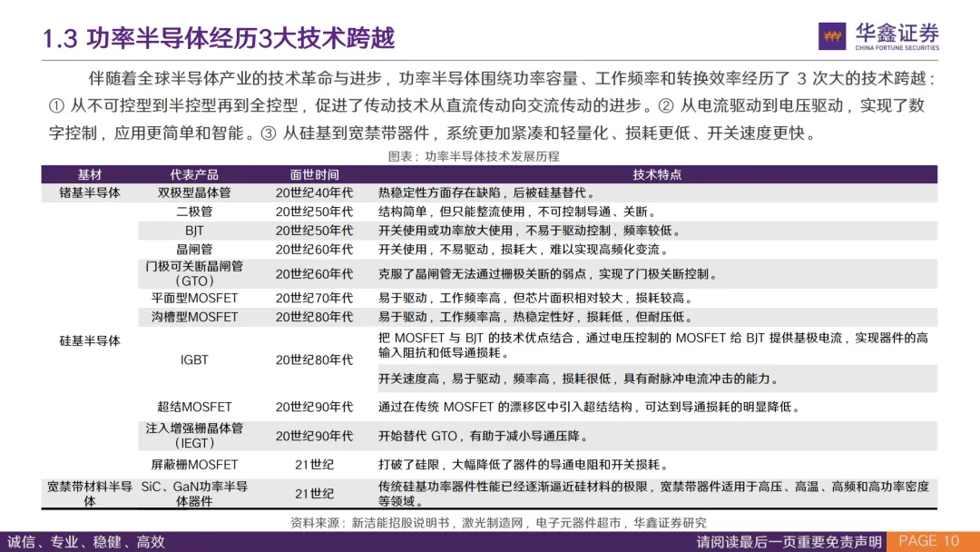Click the 屏蔽栅MOSFET product cell
The height and width of the screenshot is (552, 980).
click(194, 465)
